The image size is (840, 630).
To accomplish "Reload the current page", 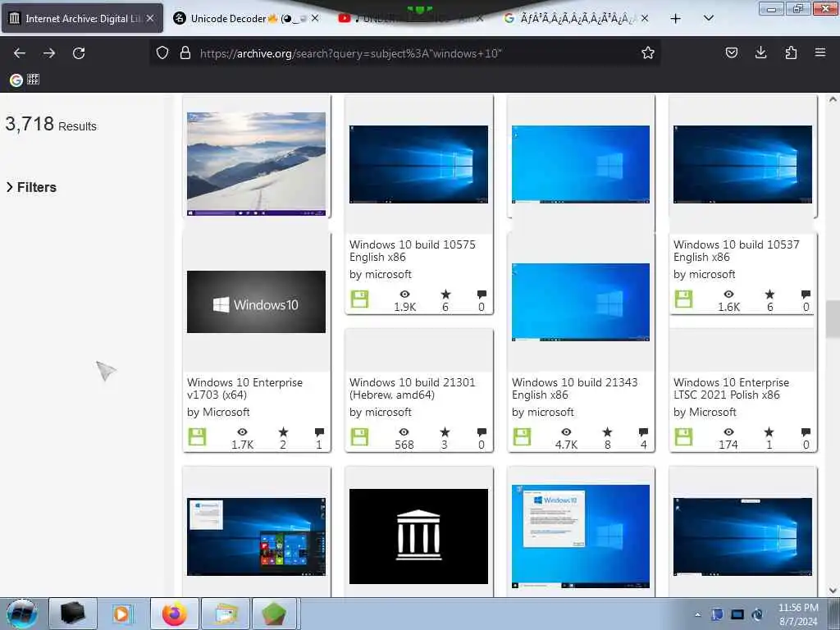I will point(79,53).
